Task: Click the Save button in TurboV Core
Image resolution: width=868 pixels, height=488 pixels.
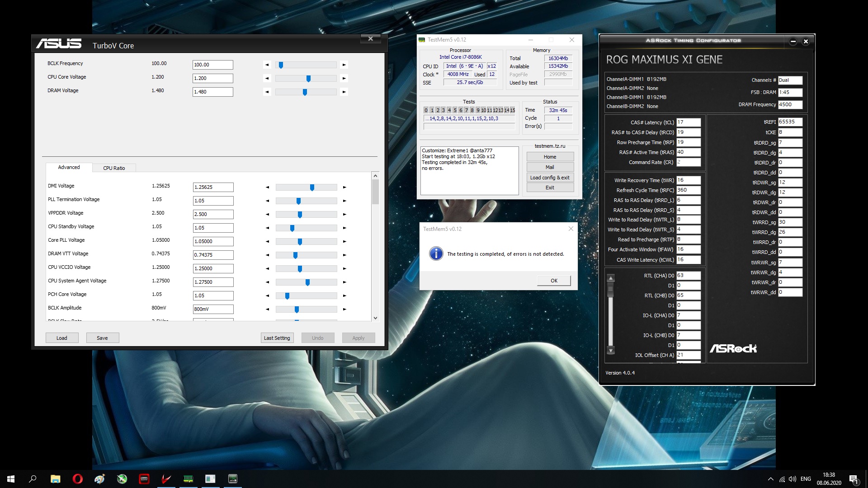Action: tap(102, 338)
